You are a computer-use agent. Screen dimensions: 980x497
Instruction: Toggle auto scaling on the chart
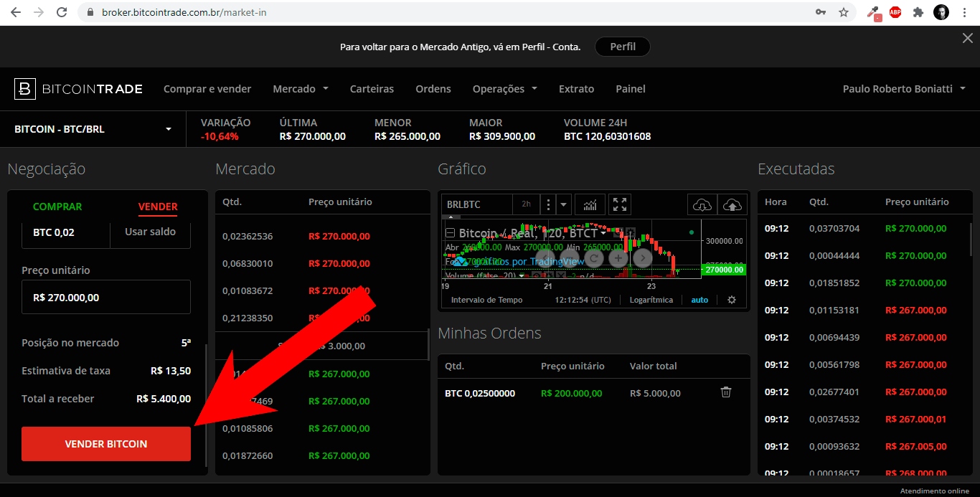[699, 300]
